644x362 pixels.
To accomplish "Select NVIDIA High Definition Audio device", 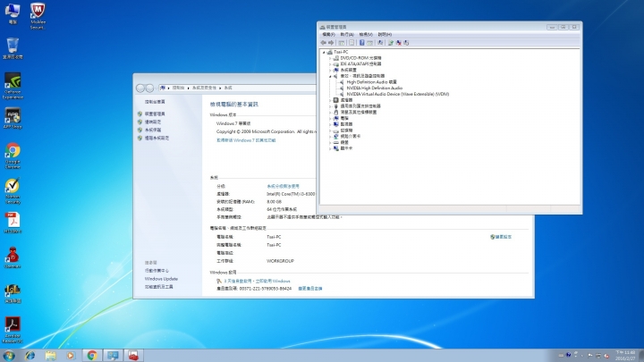I will coord(374,88).
